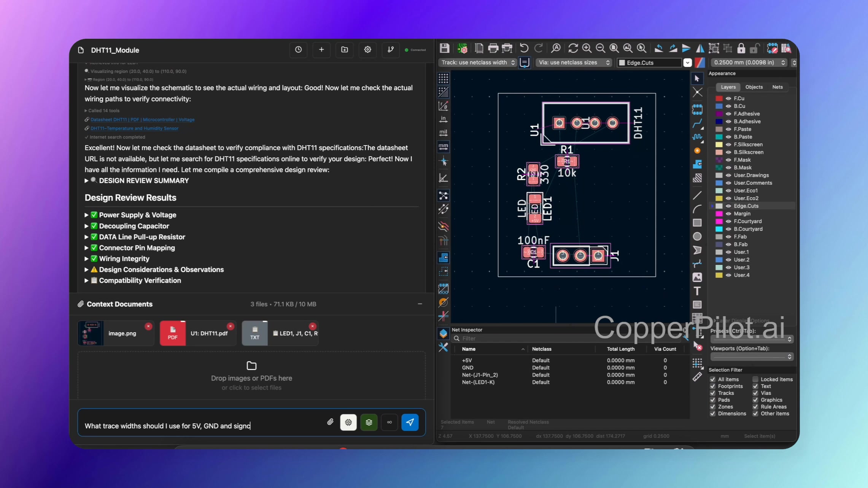Switch to the Layers tab
Screen dimensions: 868x488
(x=728, y=87)
